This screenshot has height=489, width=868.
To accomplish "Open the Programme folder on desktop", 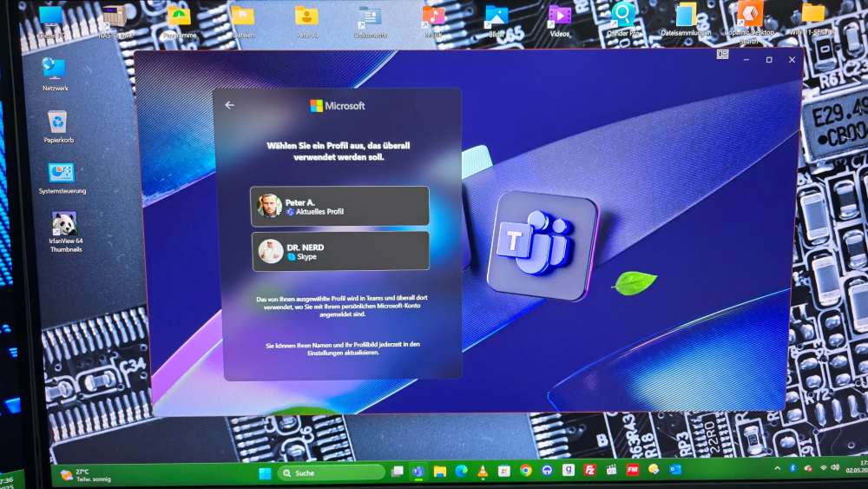I will click(x=180, y=23).
